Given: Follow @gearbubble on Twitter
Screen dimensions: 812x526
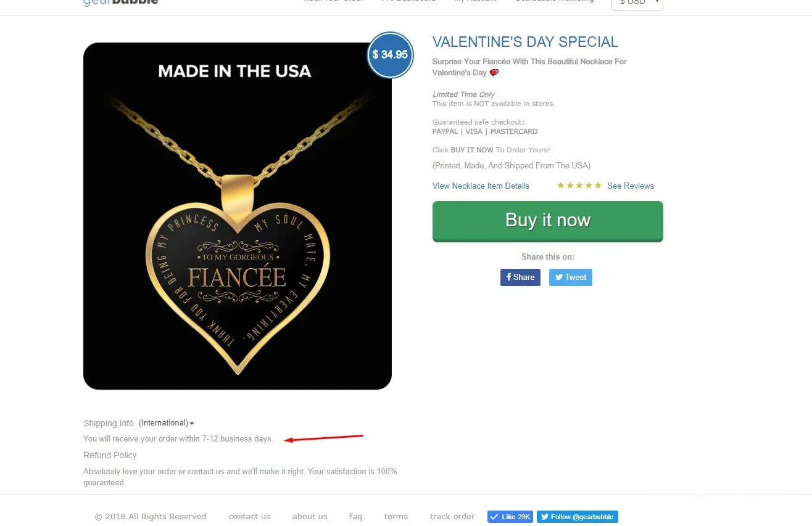Looking at the screenshot, I should 577,517.
